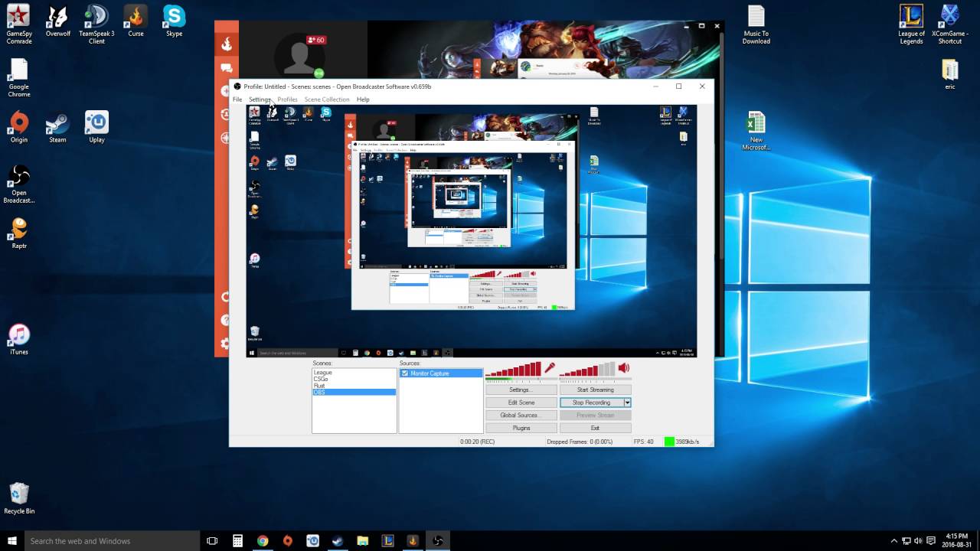Click the 3989kb/s bitrate status indicator

click(681, 442)
